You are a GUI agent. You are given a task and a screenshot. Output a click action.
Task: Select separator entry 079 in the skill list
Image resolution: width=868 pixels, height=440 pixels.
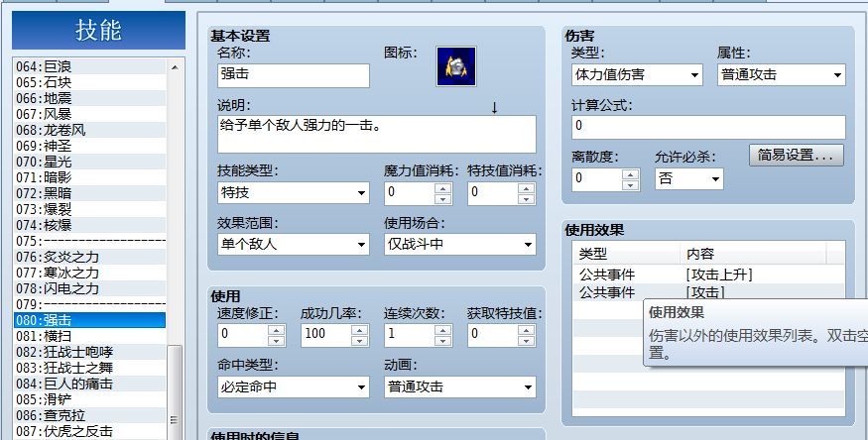pyautogui.click(x=89, y=304)
